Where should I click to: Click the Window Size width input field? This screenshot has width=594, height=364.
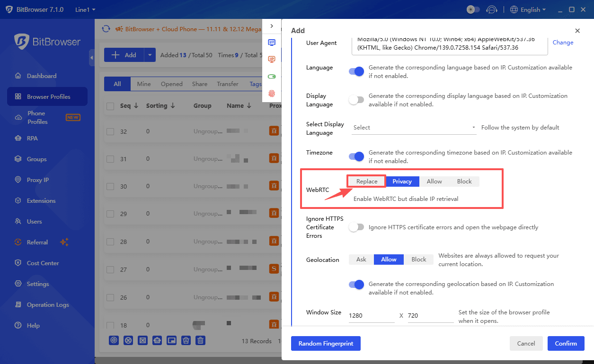point(371,315)
